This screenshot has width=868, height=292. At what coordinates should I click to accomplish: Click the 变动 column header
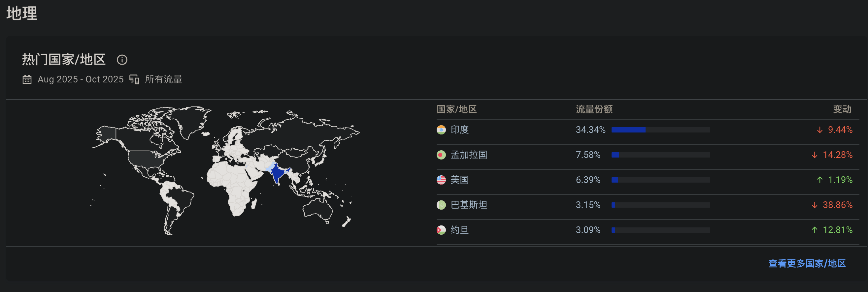click(842, 109)
